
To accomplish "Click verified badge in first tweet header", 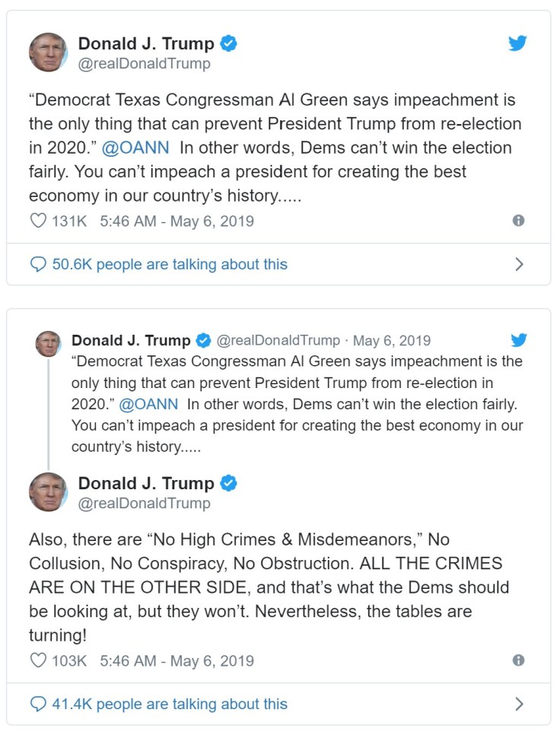I will click(228, 43).
